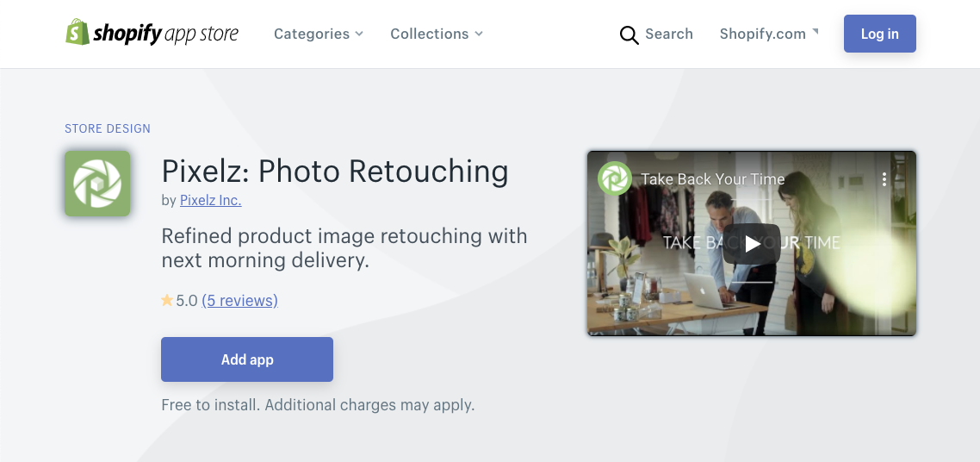Open the Categories menu
Image resolution: width=980 pixels, height=462 pixels.
[x=319, y=34]
